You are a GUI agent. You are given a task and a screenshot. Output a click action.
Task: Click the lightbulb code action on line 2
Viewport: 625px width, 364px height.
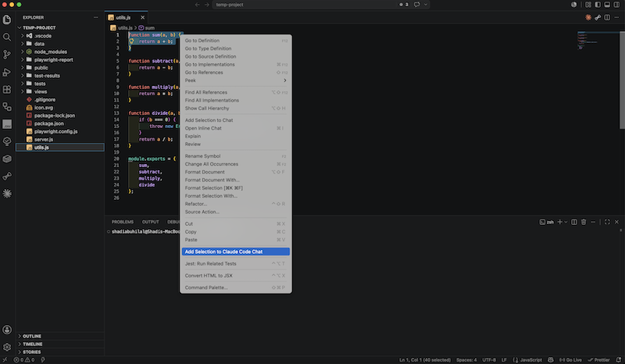[131, 41]
